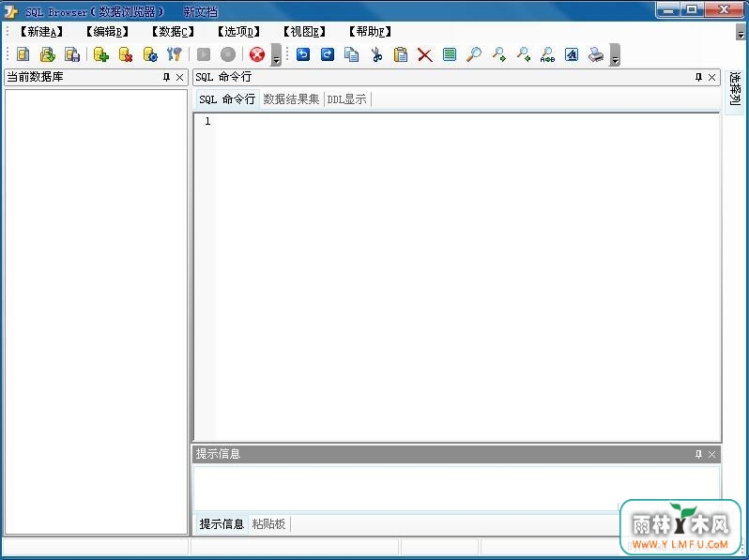
Task: Open the wrench and screwdriver tools icon
Action: point(175,54)
